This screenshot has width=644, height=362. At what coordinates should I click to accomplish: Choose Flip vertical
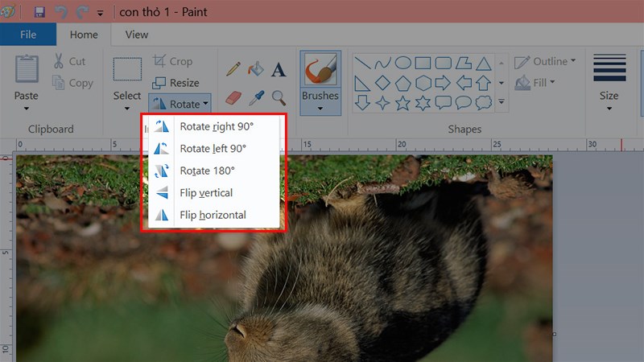pyautogui.click(x=213, y=192)
